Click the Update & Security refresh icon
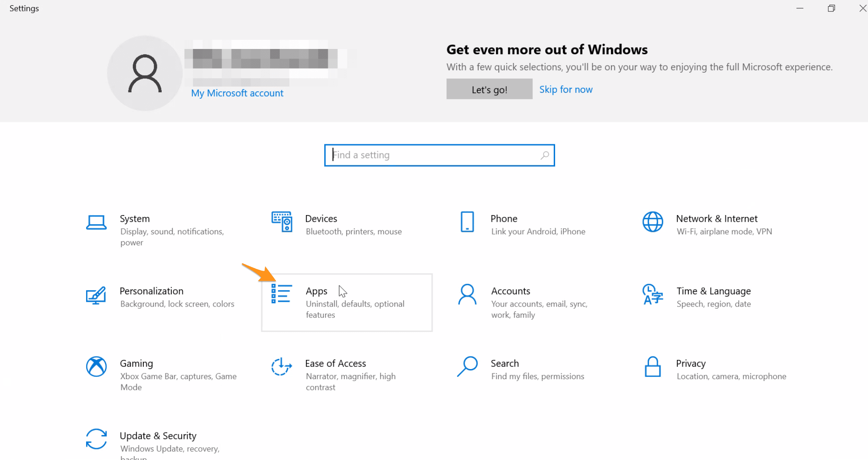This screenshot has height=460, width=868. point(96,439)
